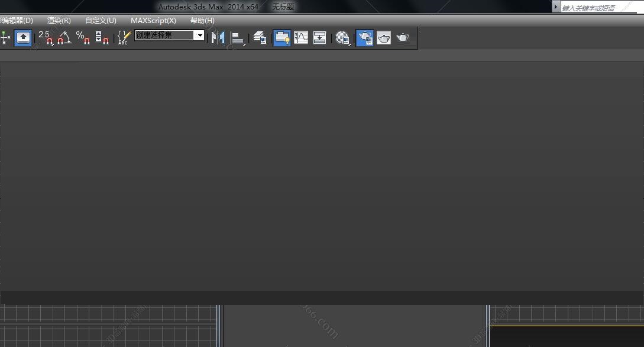Open the 渲染(R) menu
The height and width of the screenshot is (347, 644).
[59, 20]
